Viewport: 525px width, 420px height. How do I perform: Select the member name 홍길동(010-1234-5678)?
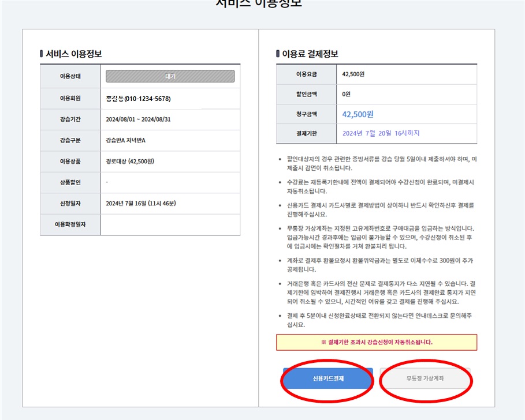pyautogui.click(x=138, y=99)
